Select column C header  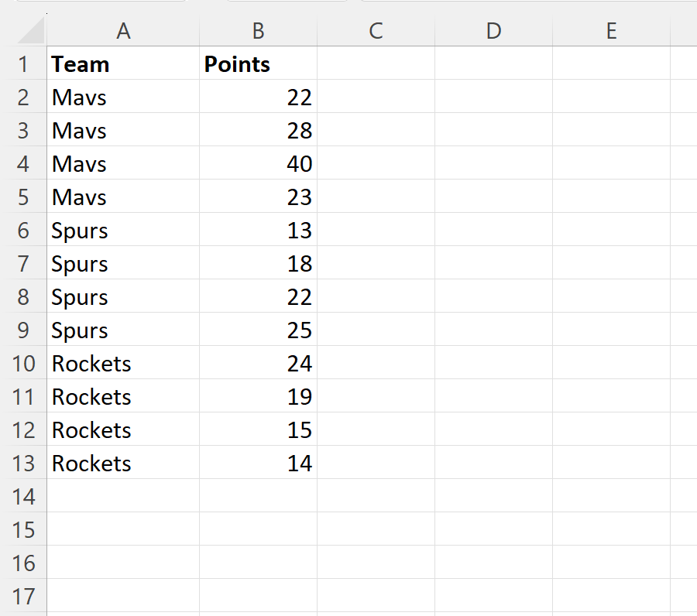coord(376,31)
